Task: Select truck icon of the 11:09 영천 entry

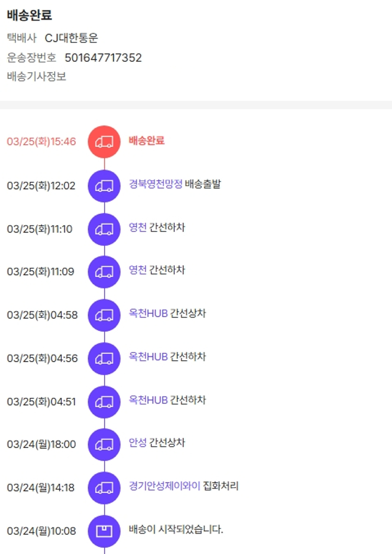Action: 104,272
